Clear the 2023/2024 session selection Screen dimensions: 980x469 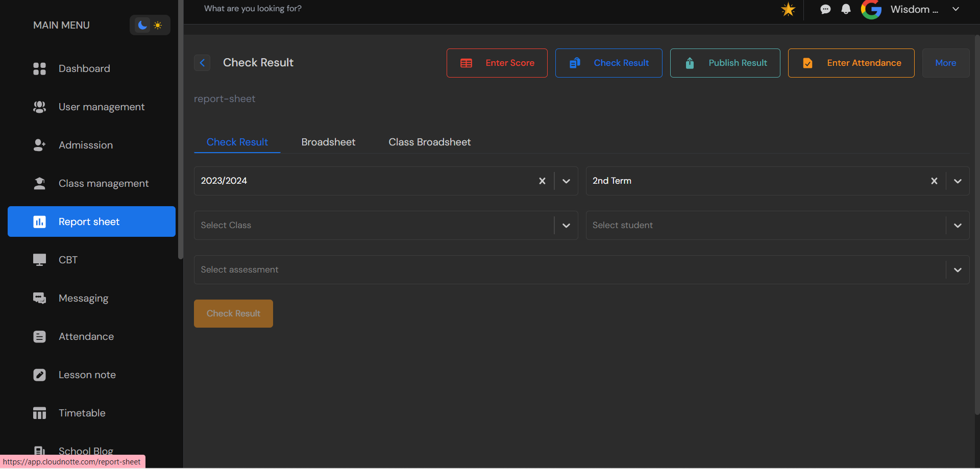click(542, 181)
